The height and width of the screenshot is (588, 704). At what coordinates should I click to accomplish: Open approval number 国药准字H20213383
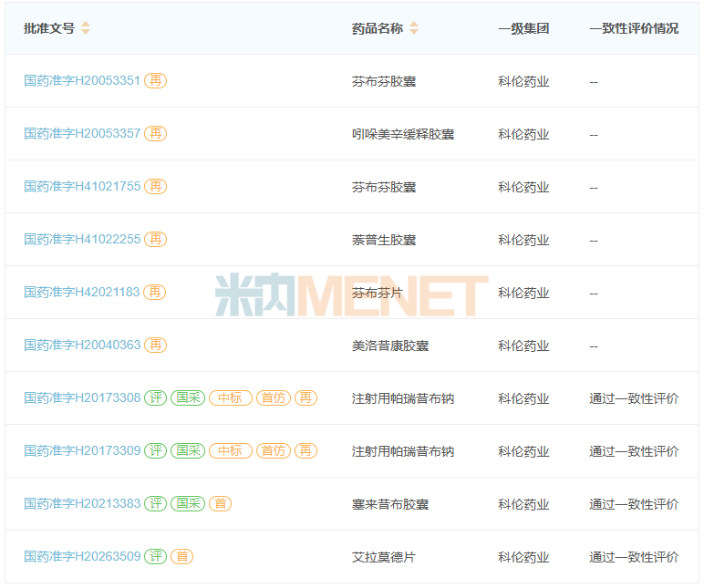[82, 503]
